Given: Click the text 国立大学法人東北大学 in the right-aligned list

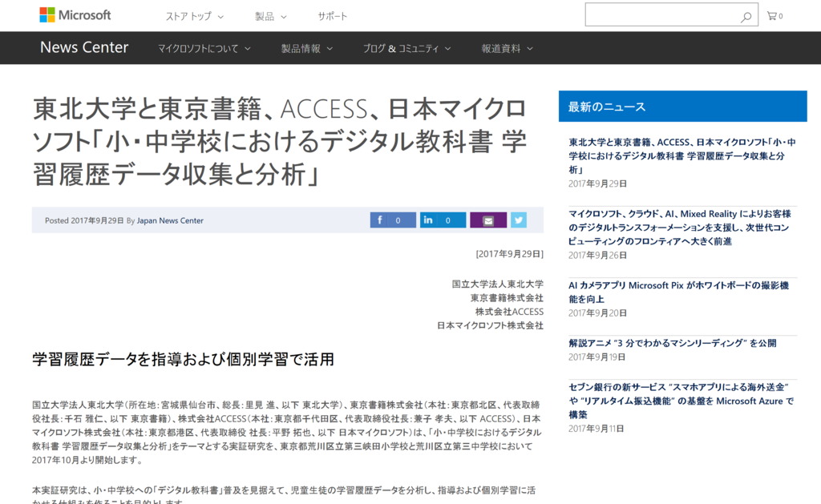Looking at the screenshot, I should coord(498,284).
